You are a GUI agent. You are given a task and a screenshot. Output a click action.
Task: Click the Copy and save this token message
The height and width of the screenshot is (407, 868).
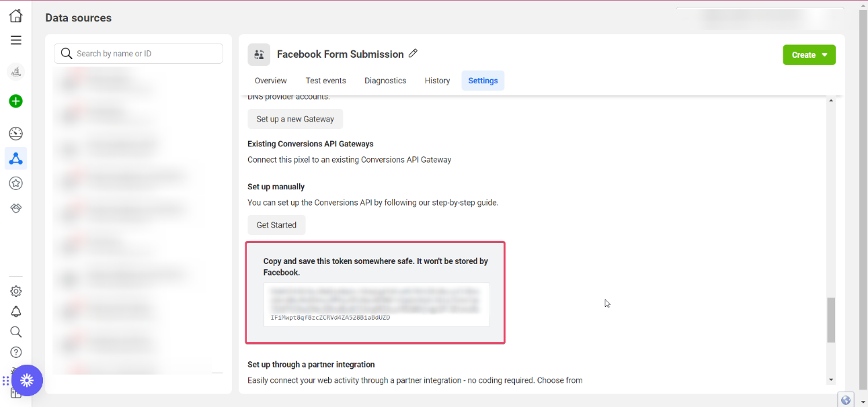(376, 267)
